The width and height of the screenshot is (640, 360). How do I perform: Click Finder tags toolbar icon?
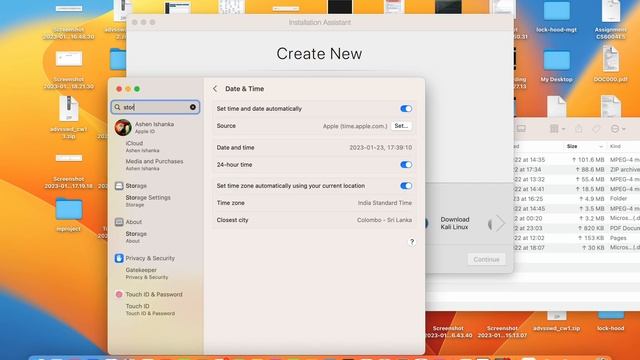(x=596, y=129)
